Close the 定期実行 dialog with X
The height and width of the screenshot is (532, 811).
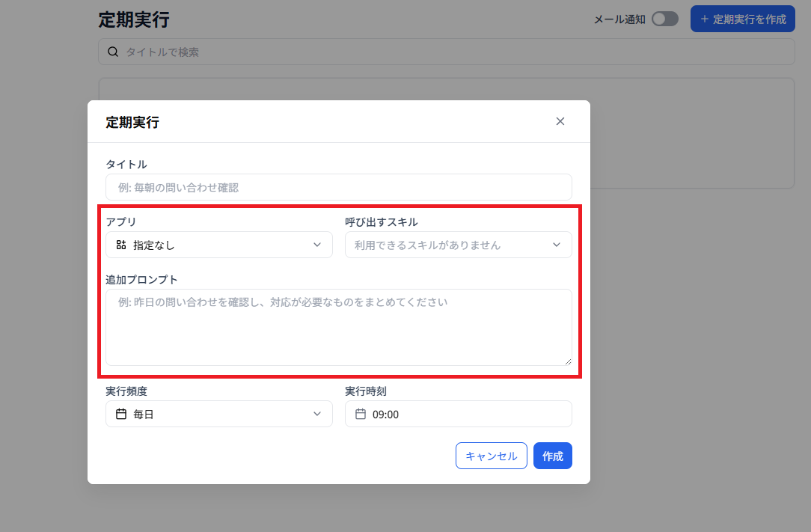(560, 121)
